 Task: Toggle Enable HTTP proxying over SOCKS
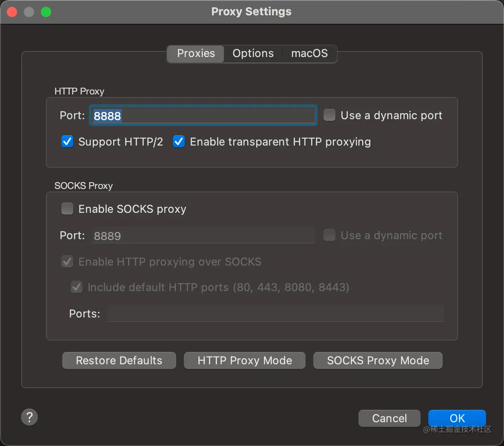67,262
